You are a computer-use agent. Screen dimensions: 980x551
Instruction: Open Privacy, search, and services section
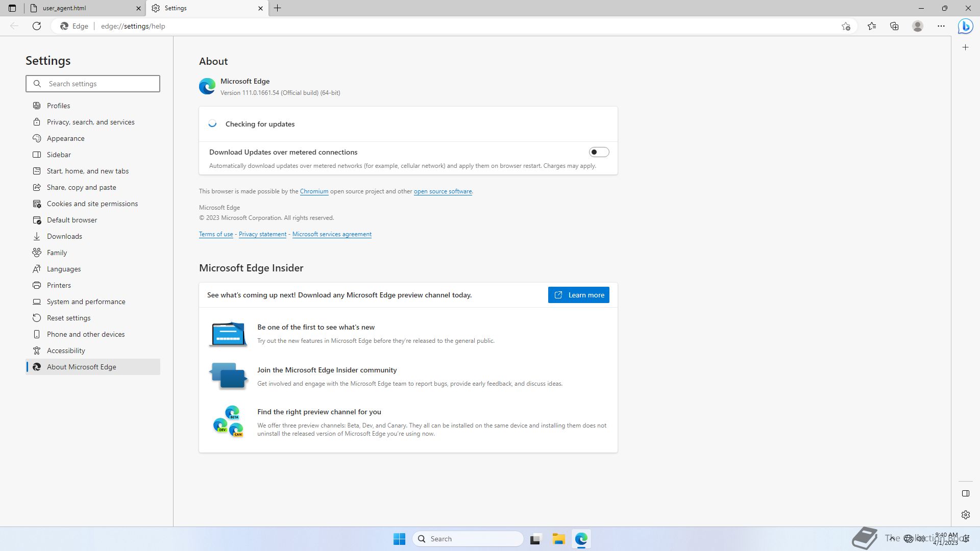pos(93,122)
